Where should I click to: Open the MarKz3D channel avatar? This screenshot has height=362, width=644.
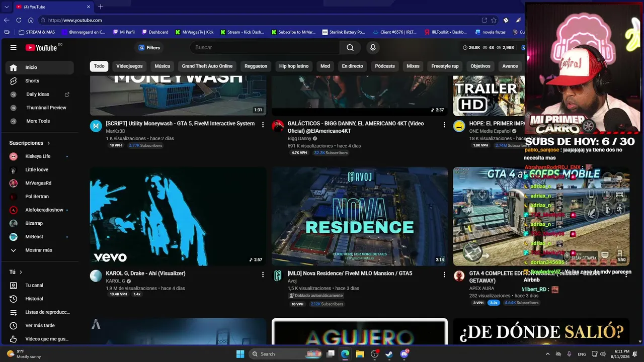coord(96,126)
